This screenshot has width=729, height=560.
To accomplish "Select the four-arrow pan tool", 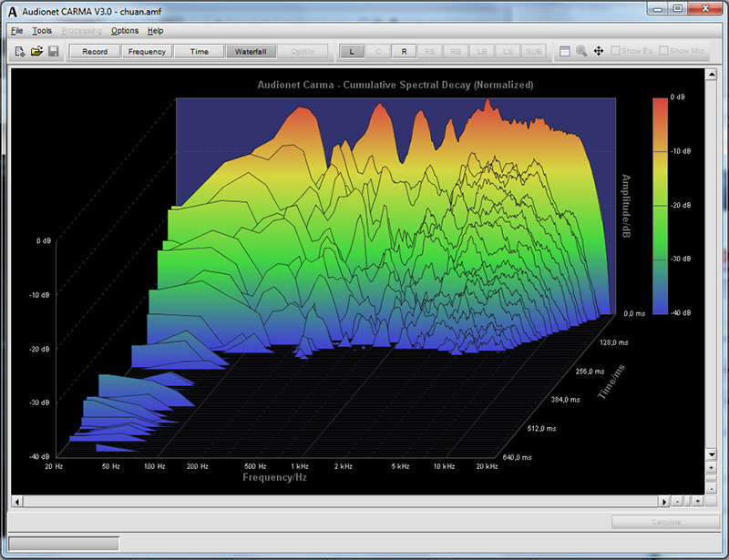I will coord(599,51).
